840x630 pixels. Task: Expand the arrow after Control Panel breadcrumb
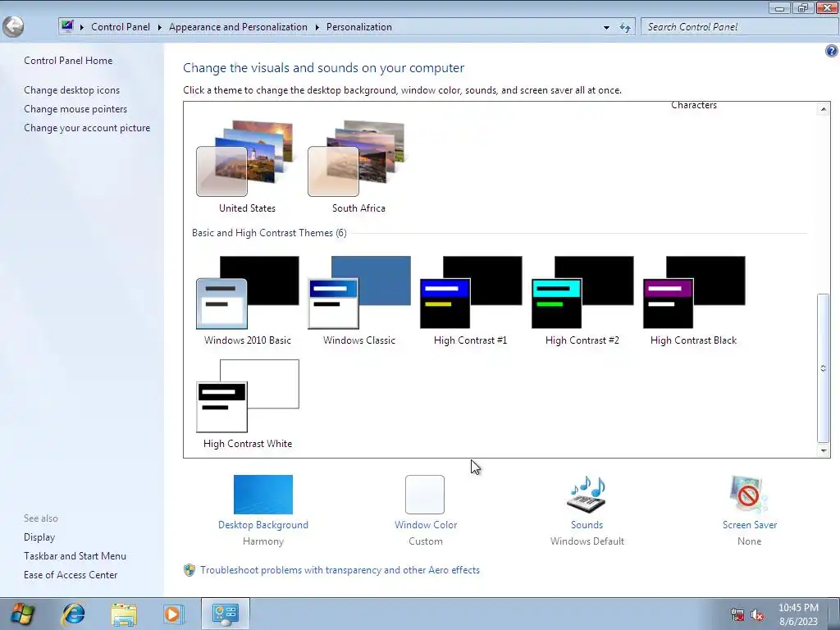(160, 27)
